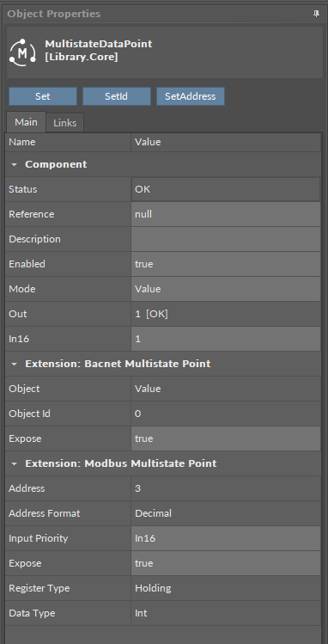Collapse Extension: Bacnet Multistate Point section

[15, 365]
